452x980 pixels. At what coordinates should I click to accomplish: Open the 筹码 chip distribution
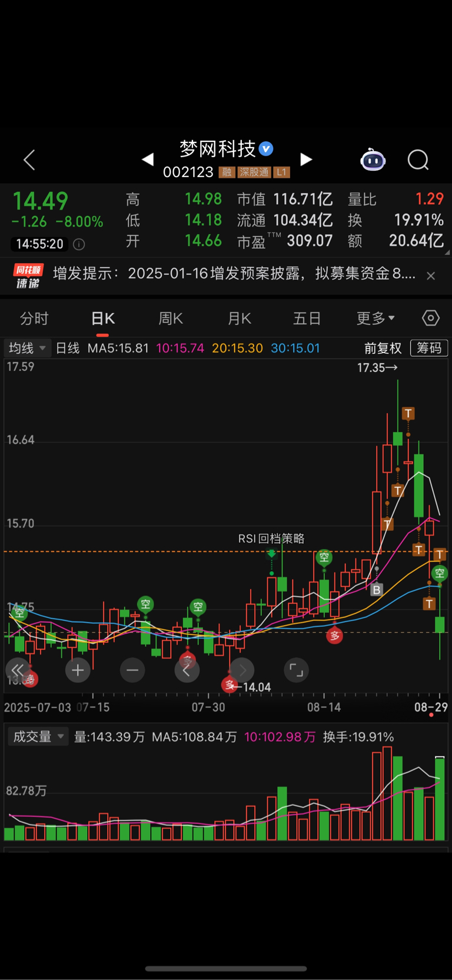[429, 348]
